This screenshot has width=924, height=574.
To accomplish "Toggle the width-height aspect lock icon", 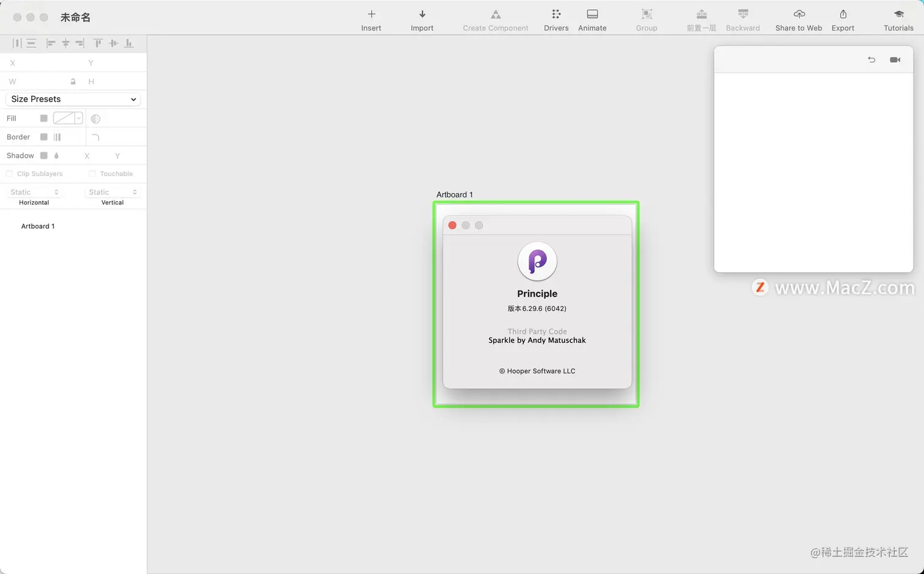I will click(73, 81).
